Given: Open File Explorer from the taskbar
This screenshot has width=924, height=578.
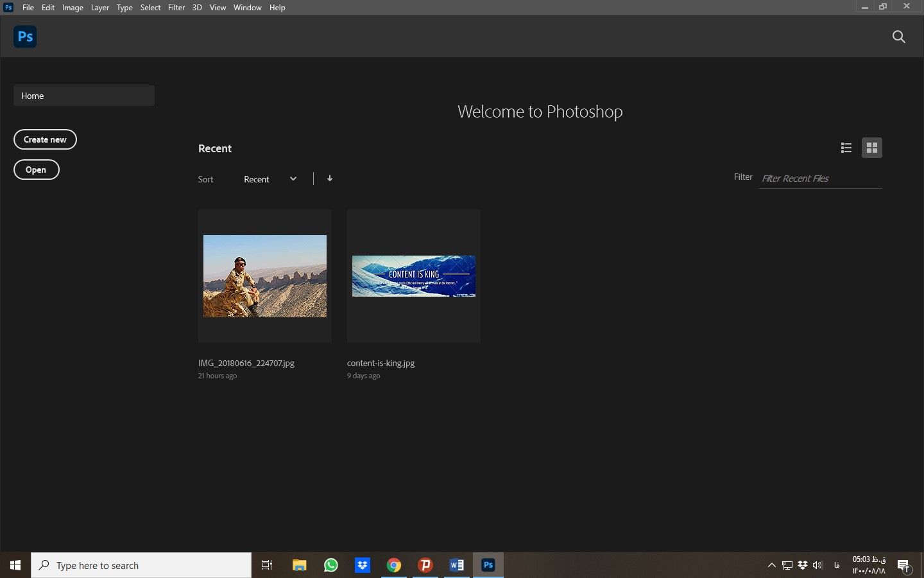Looking at the screenshot, I should pos(299,565).
